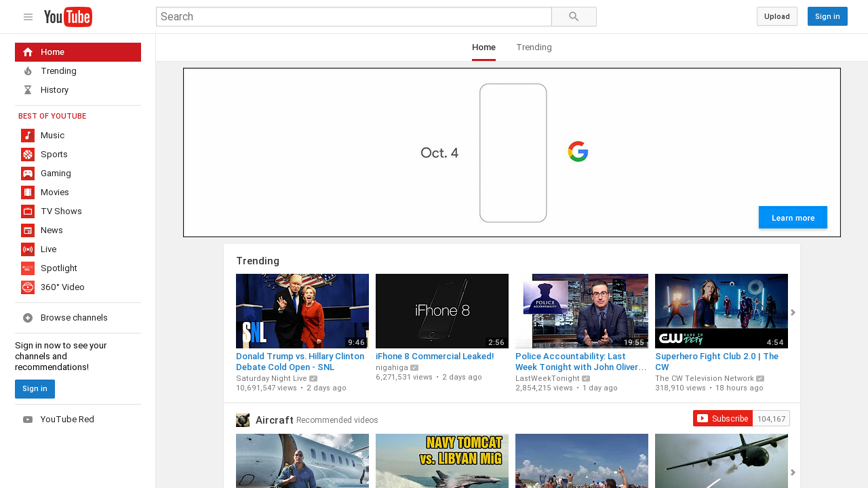This screenshot has height=488, width=868.
Task: Open Gaming in the sidebar
Action: 78,174
